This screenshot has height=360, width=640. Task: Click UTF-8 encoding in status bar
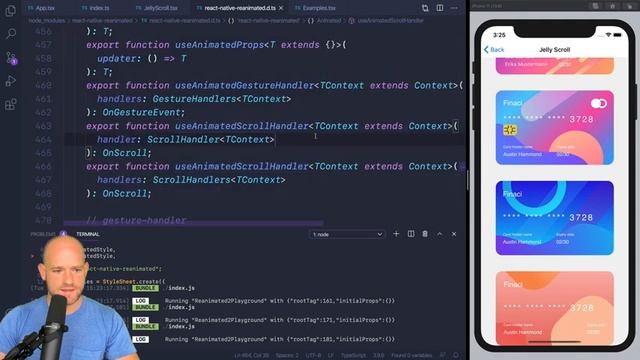click(313, 355)
